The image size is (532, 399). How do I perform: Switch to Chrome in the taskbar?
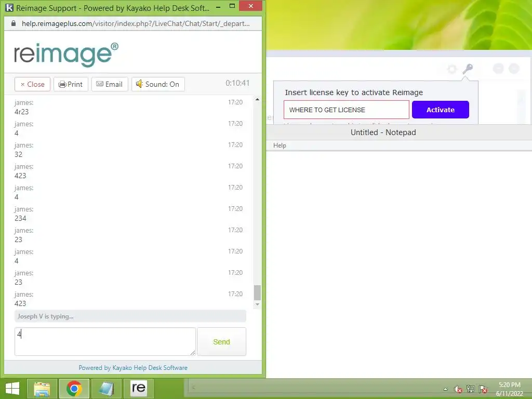[74, 389]
